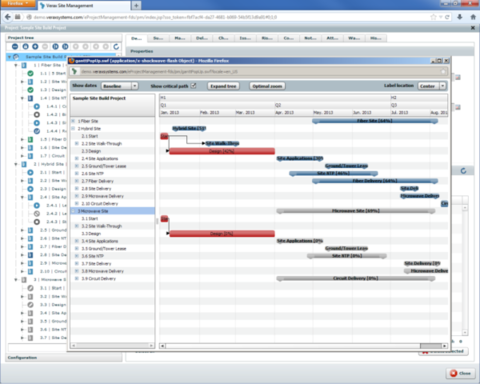
Task: Click Firefox home icon
Action: [473, 17]
